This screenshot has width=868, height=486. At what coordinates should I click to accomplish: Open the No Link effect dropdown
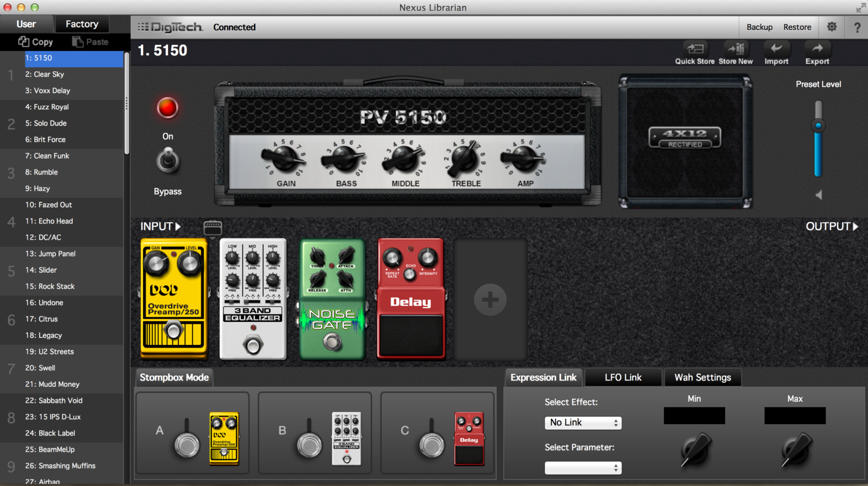583,422
